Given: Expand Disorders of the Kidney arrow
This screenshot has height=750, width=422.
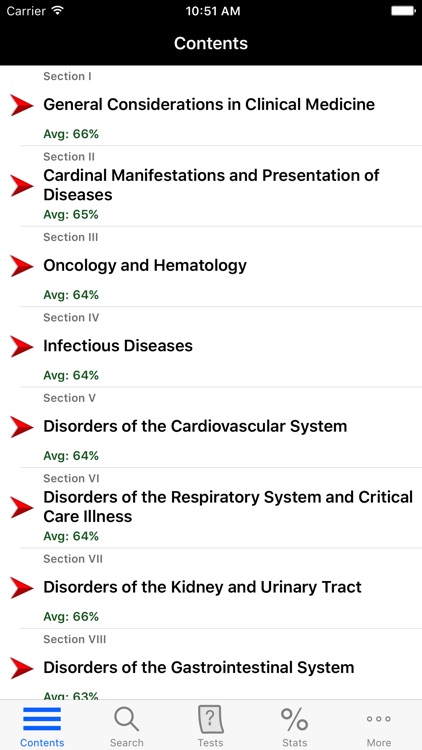Looking at the screenshot, I should click(x=22, y=587).
